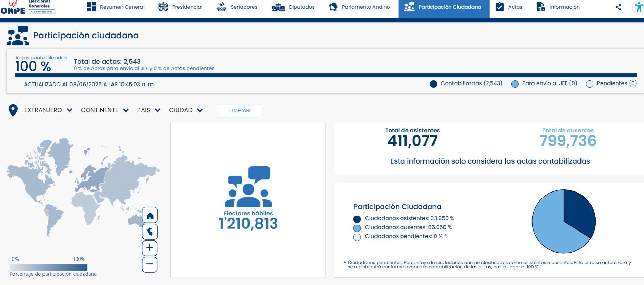Click the Total de ausentes value 799,736

pos(568,141)
